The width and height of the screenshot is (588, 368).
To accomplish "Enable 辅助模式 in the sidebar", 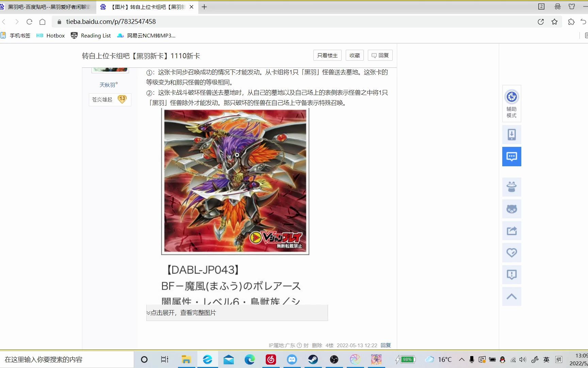I will (511, 104).
